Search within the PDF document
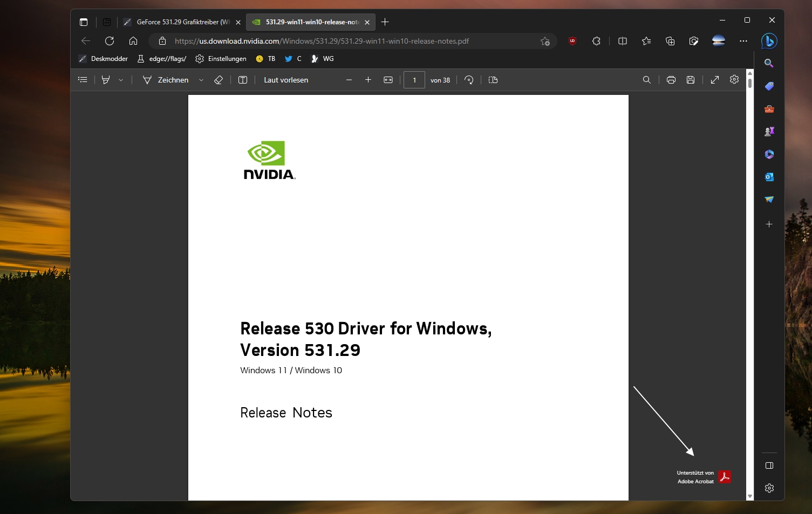The image size is (812, 514). point(647,80)
